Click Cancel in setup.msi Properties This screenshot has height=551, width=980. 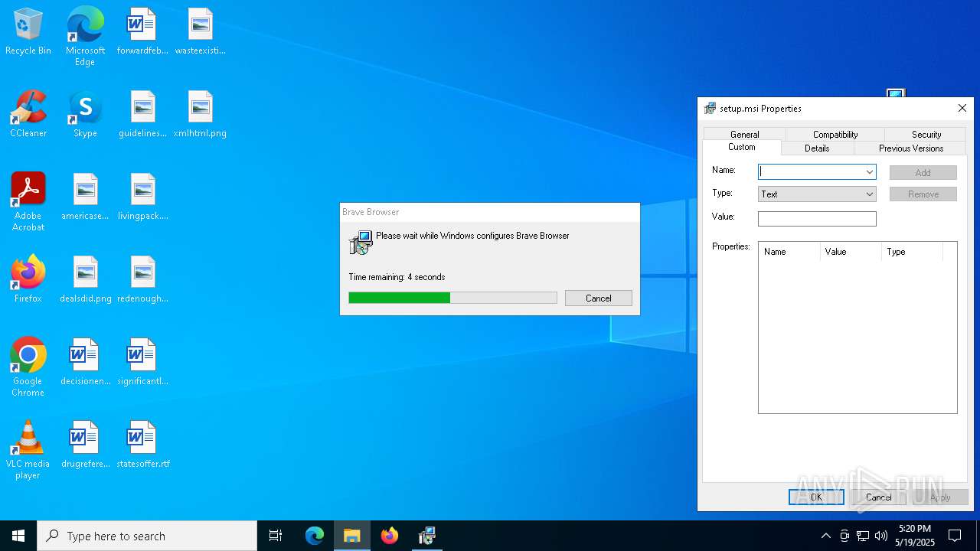click(x=878, y=497)
